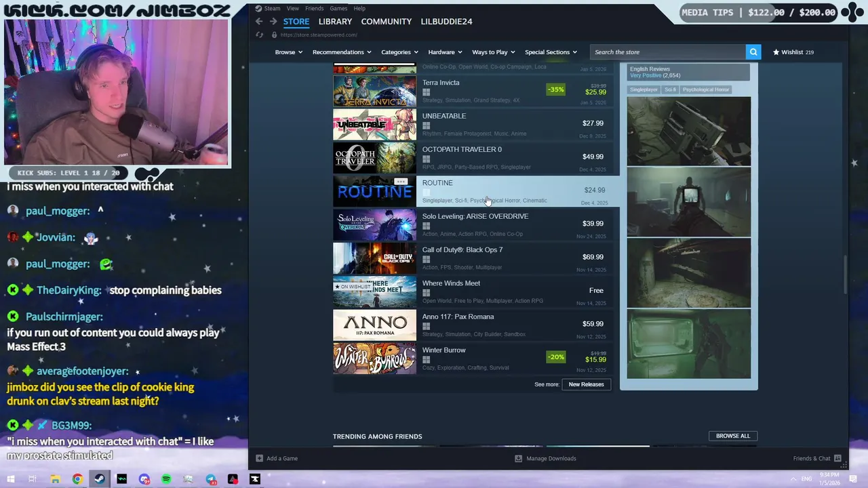This screenshot has height=488, width=868.
Task: Click the BROWSE ALL button
Action: coord(733,436)
